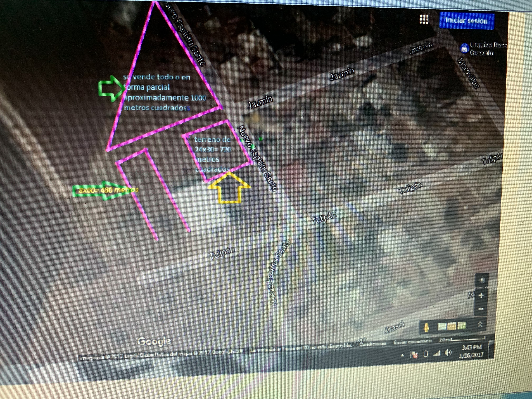Open the Google apps grid
The image size is (532, 399).
(424, 19)
